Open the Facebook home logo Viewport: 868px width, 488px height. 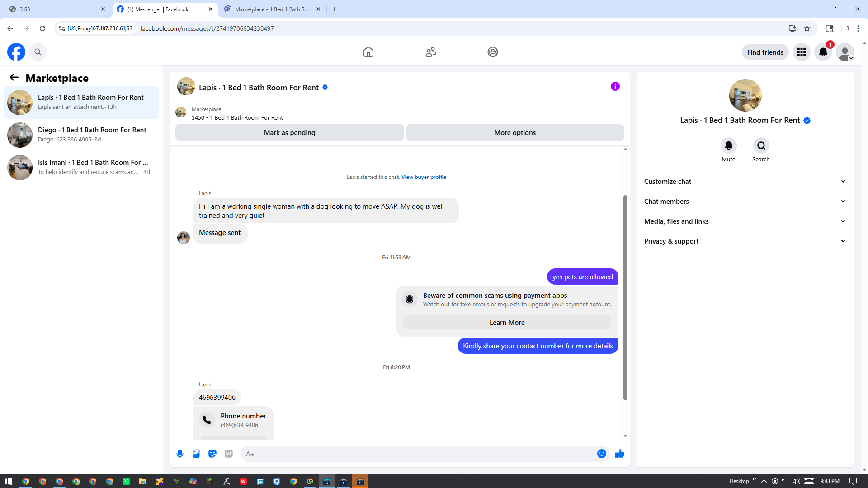[x=16, y=52]
